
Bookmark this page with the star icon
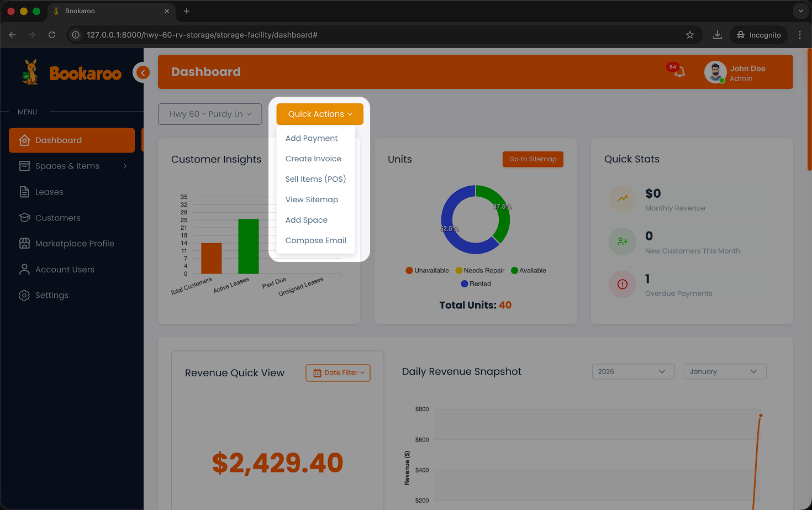pos(690,35)
